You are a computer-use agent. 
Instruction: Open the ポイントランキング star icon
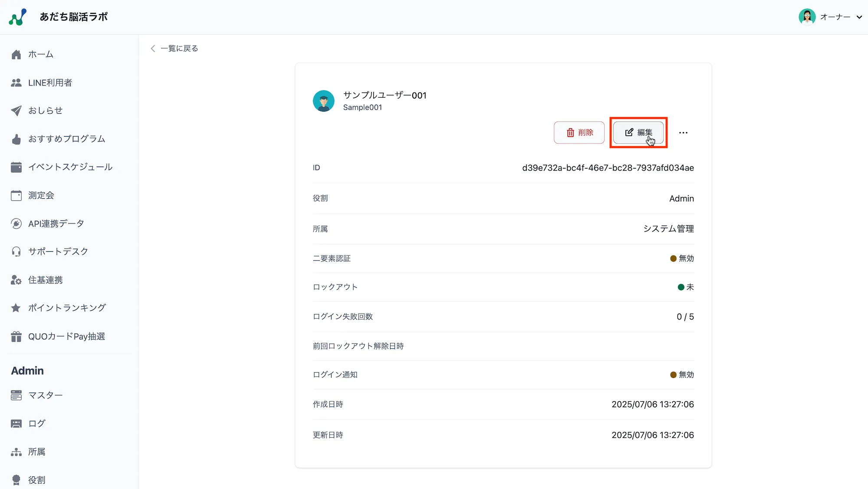(x=16, y=308)
